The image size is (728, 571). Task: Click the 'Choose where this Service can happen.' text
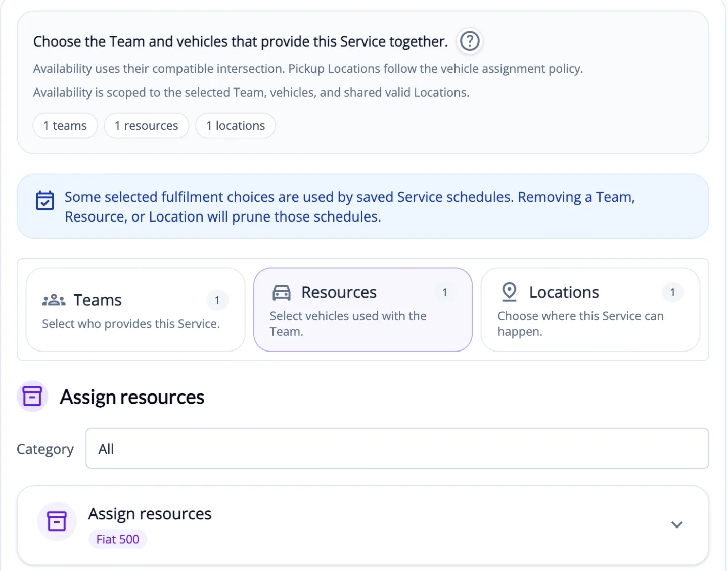(580, 324)
